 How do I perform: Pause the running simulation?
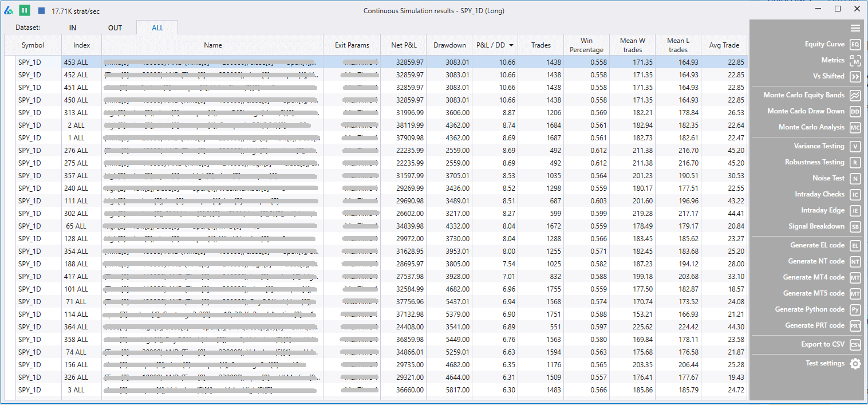pos(24,10)
